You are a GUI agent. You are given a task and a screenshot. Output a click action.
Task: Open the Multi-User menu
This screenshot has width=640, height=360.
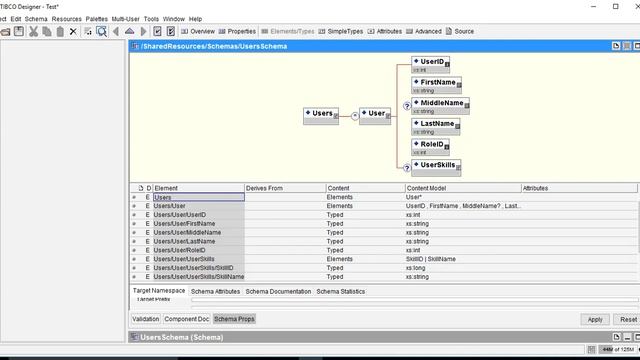pos(125,19)
